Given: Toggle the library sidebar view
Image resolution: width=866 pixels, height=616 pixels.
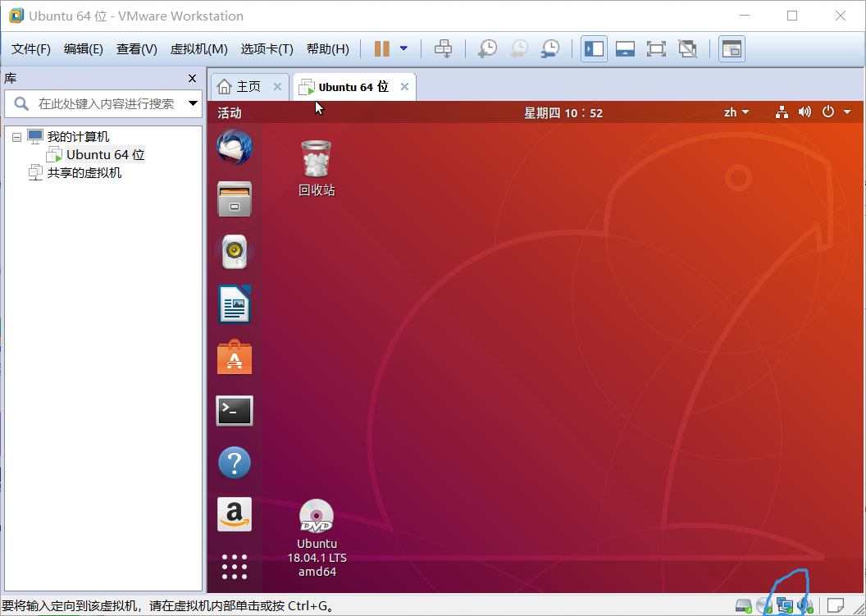Looking at the screenshot, I should 595,48.
